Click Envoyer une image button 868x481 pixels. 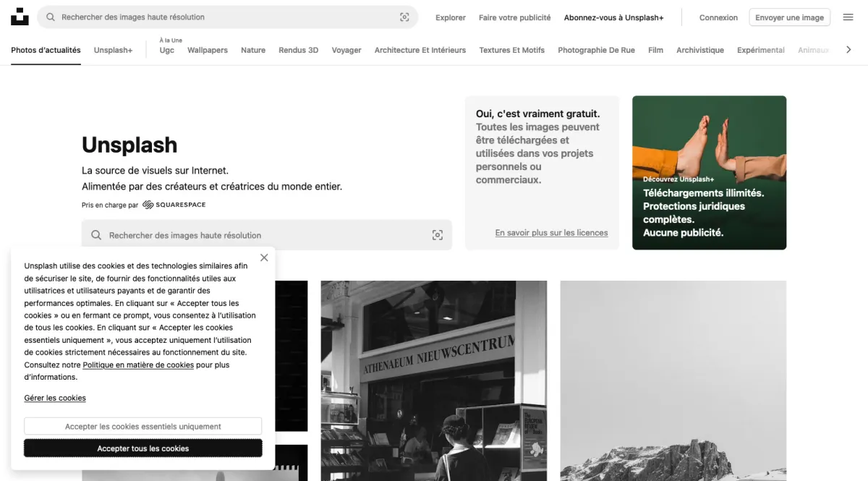[x=790, y=17]
